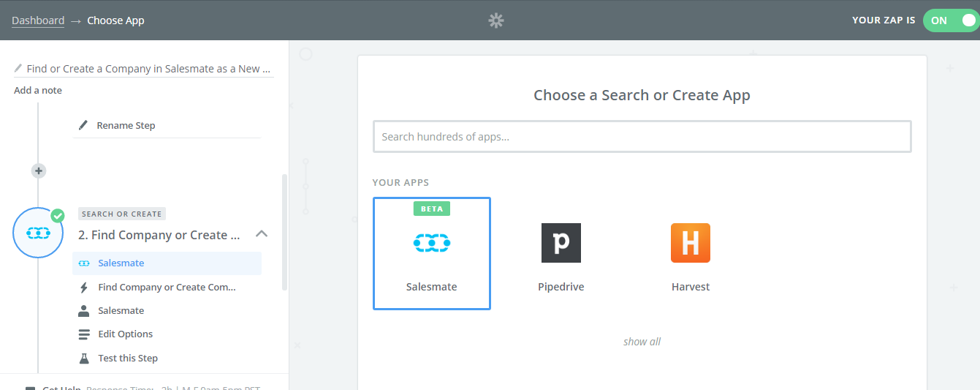Click the Choose App breadcrumb text
Screen dimensions: 980x390
(x=115, y=20)
